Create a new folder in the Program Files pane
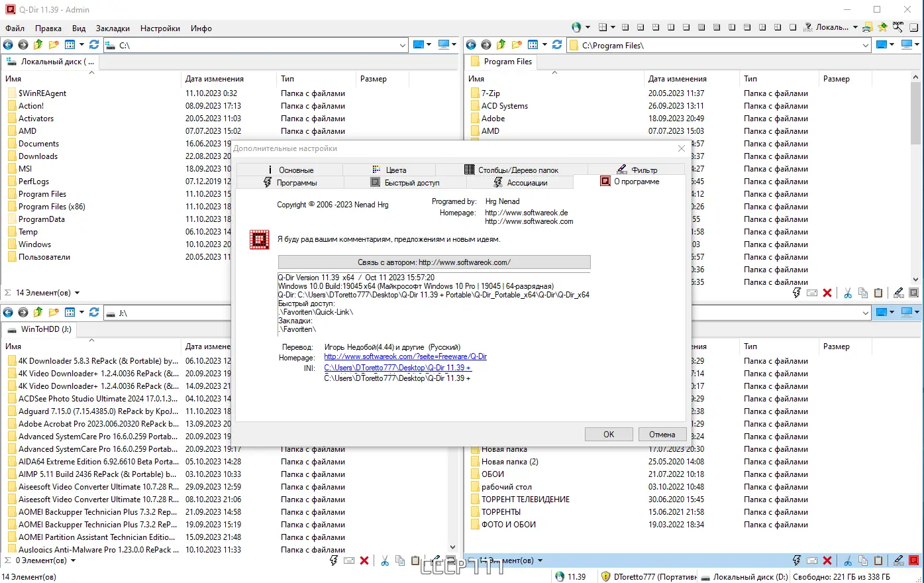 pyautogui.click(x=517, y=45)
